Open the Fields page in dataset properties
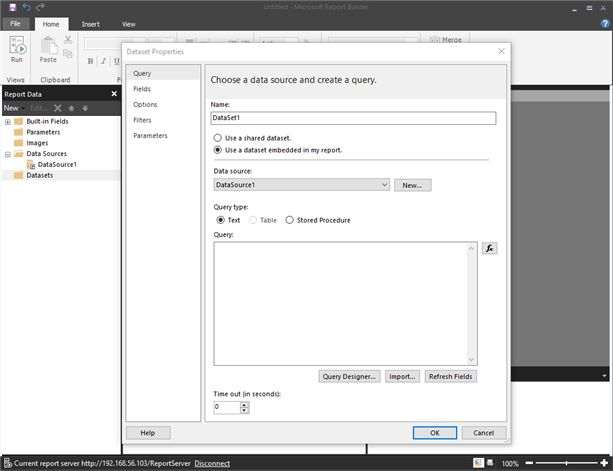This screenshot has height=471, width=613. point(143,89)
